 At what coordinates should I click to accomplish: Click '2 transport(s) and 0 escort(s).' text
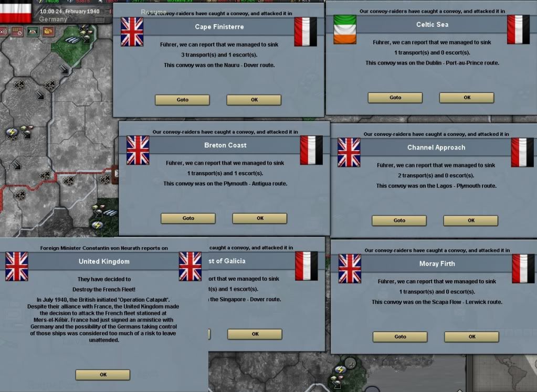click(436, 176)
